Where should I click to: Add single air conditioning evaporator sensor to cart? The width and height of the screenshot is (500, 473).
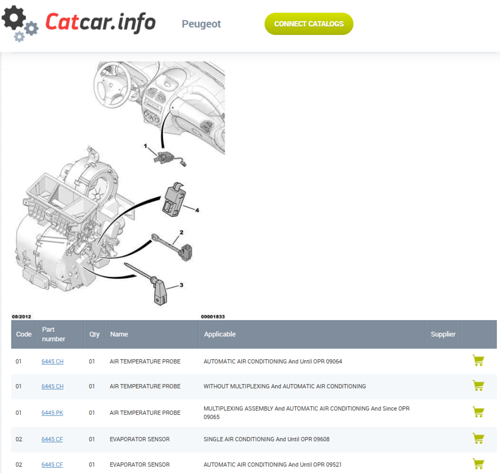(478, 438)
